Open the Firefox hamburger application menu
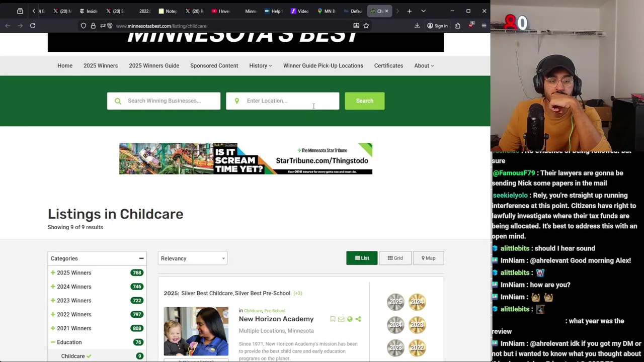 point(484,26)
